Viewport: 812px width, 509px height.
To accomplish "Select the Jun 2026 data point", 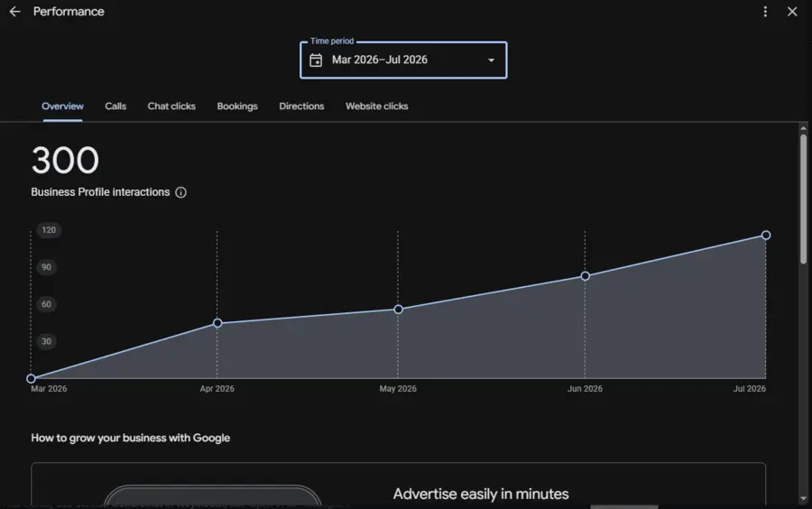I will click(x=586, y=276).
